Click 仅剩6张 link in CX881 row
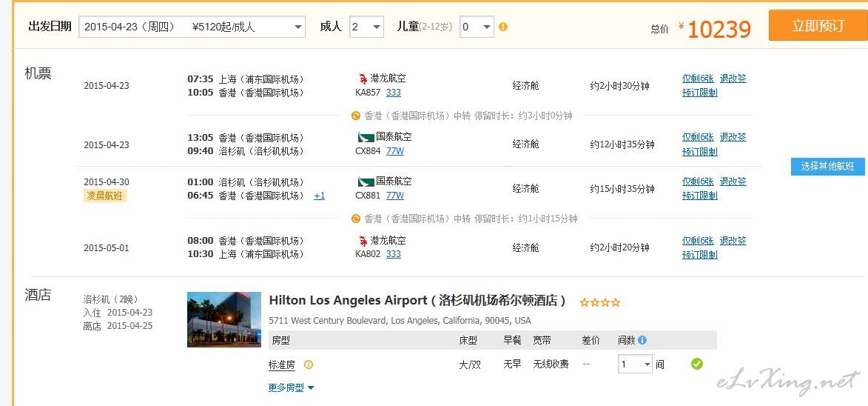The image size is (868, 406). [x=698, y=181]
